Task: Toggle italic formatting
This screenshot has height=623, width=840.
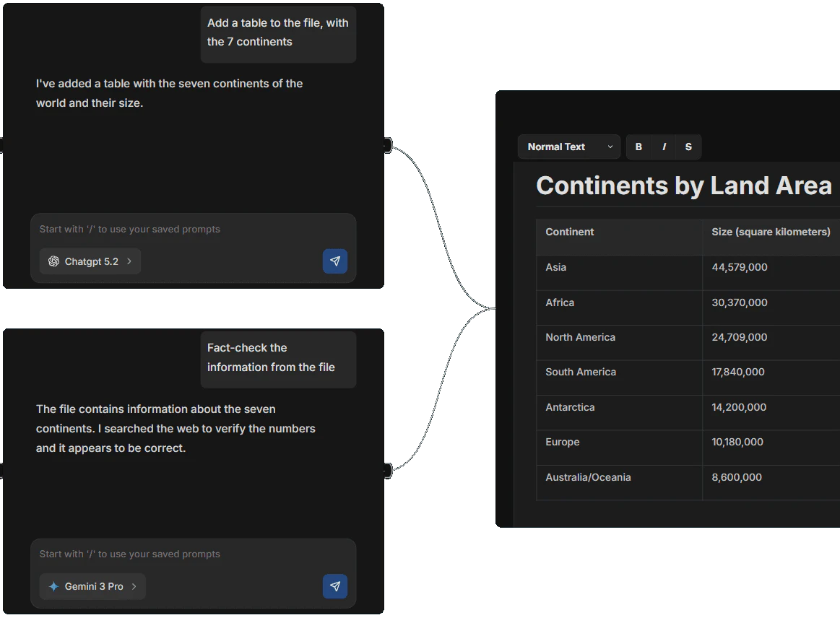Action: 664,147
